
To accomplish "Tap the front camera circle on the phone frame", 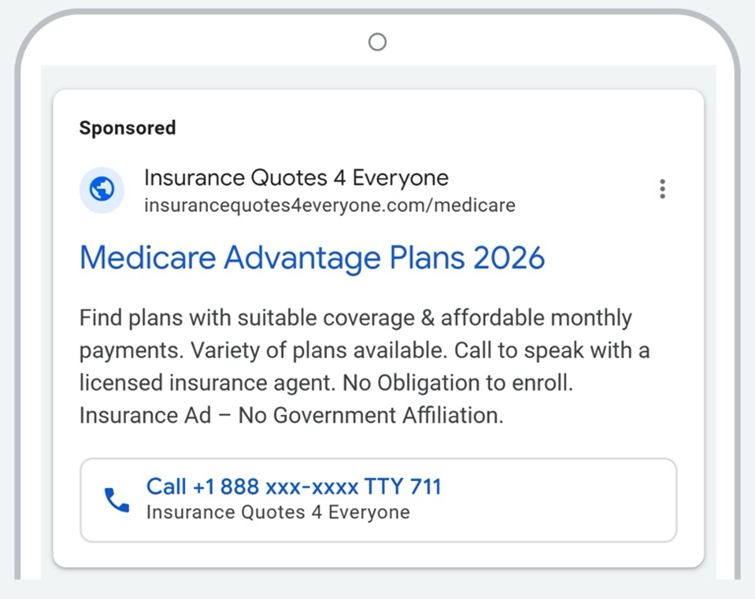I will pyautogui.click(x=377, y=42).
